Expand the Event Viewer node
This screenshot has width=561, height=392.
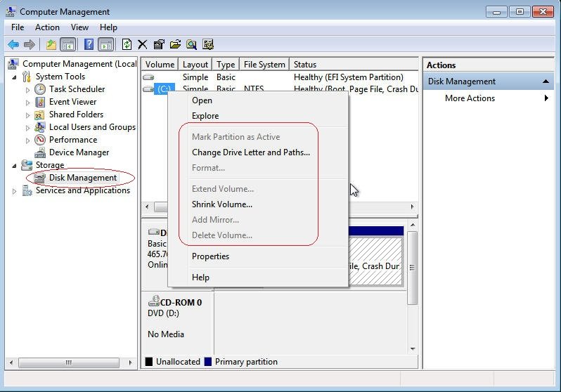(x=27, y=103)
